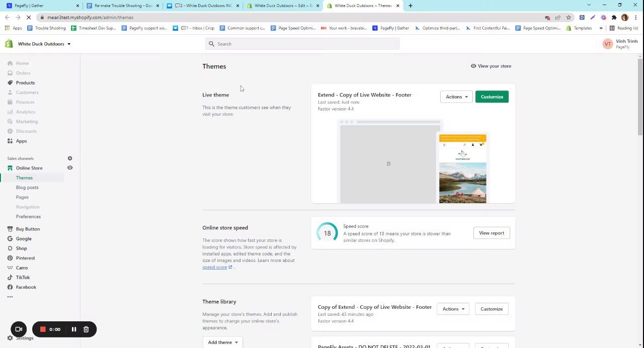Viewport: 644px width, 348px height.
Task: Open the Marketing sidebar icon
Action: (x=10, y=122)
